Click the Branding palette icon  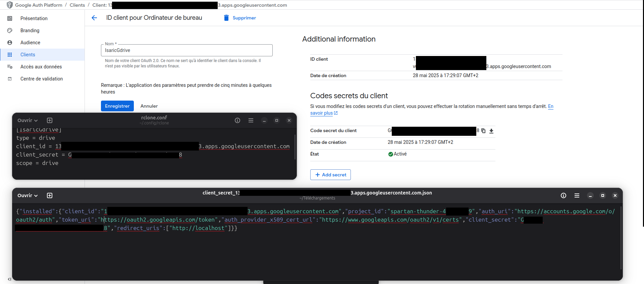click(10, 31)
